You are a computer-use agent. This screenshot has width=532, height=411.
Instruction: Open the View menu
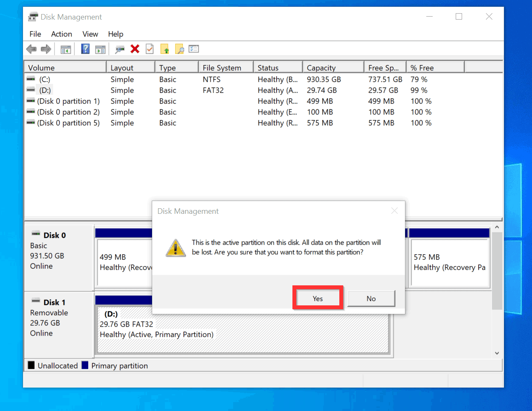[x=90, y=34]
